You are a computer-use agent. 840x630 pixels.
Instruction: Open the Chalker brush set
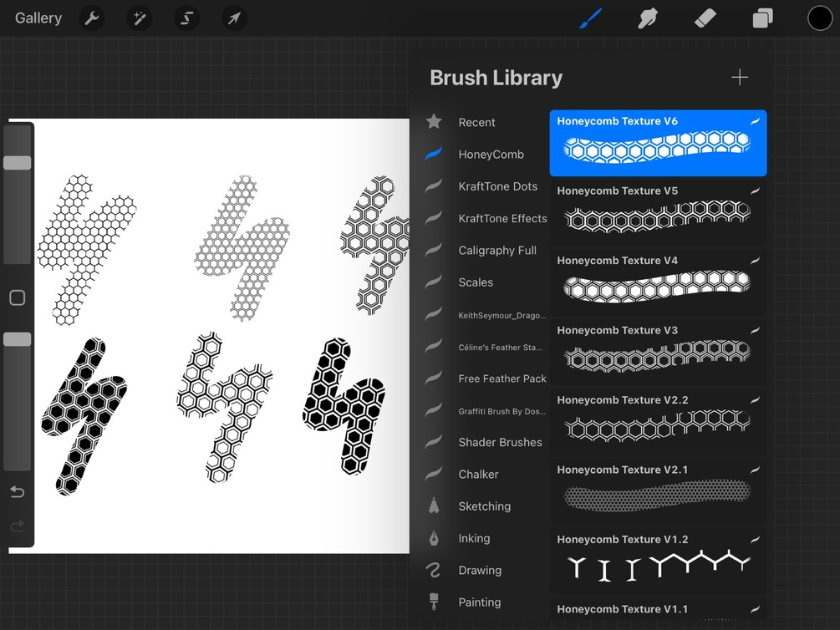coord(478,475)
